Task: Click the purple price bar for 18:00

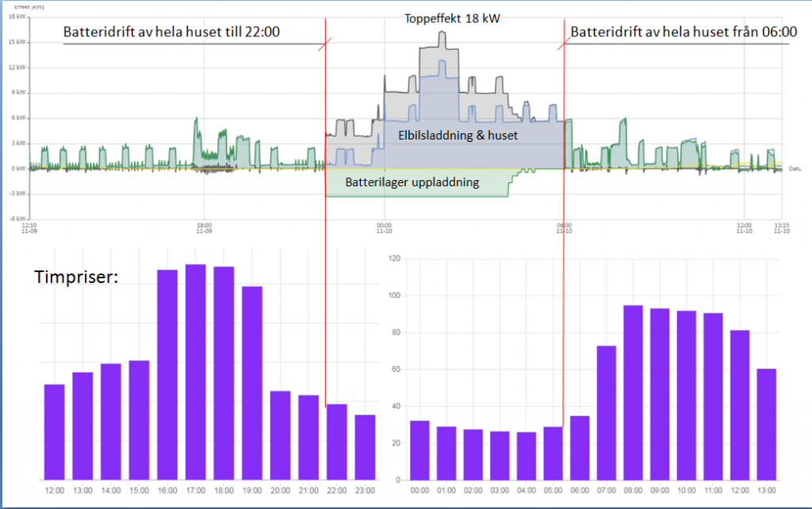Action: click(x=224, y=373)
